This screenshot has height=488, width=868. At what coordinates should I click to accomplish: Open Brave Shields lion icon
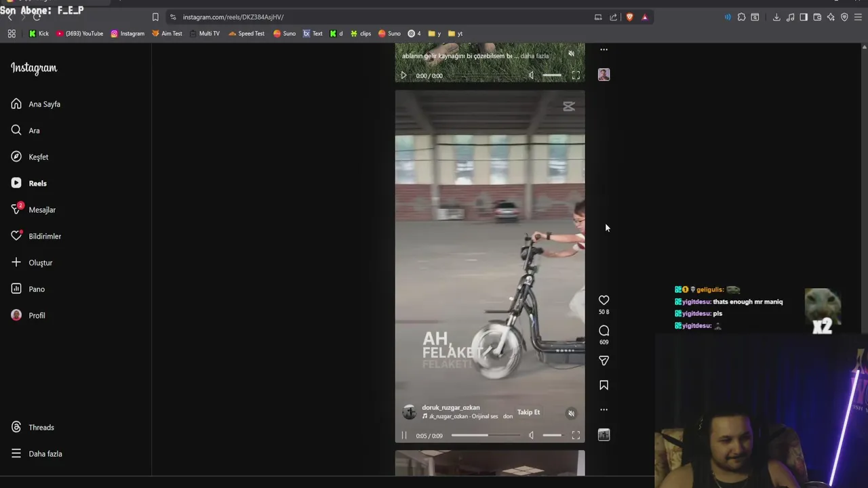tap(629, 17)
